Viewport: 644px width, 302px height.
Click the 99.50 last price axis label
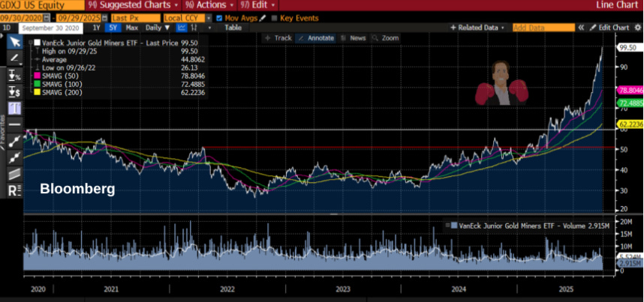[629, 47]
